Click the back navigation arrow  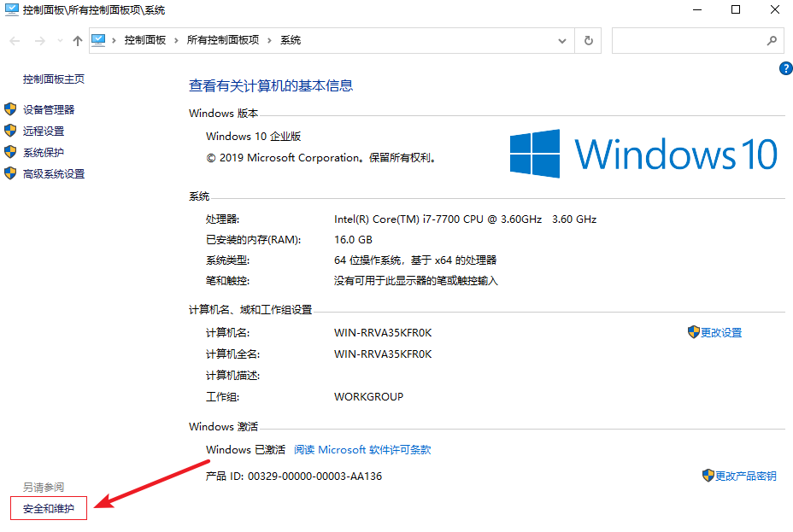(15, 40)
